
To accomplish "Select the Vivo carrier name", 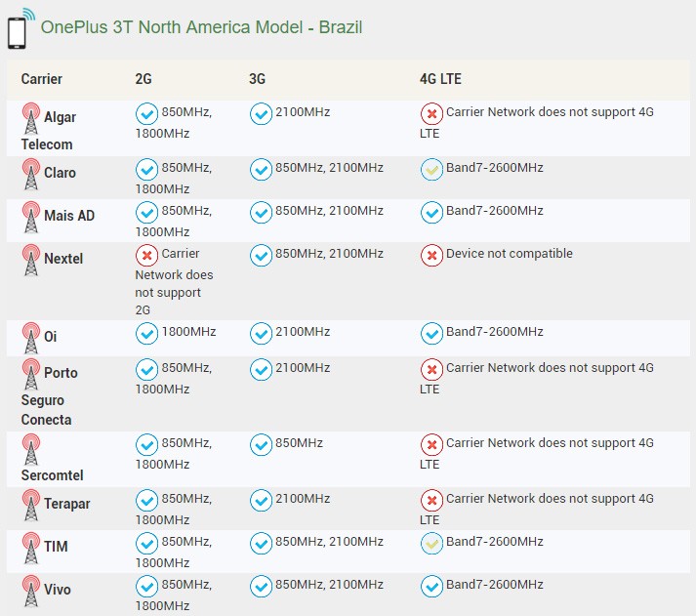I will coord(58,590).
